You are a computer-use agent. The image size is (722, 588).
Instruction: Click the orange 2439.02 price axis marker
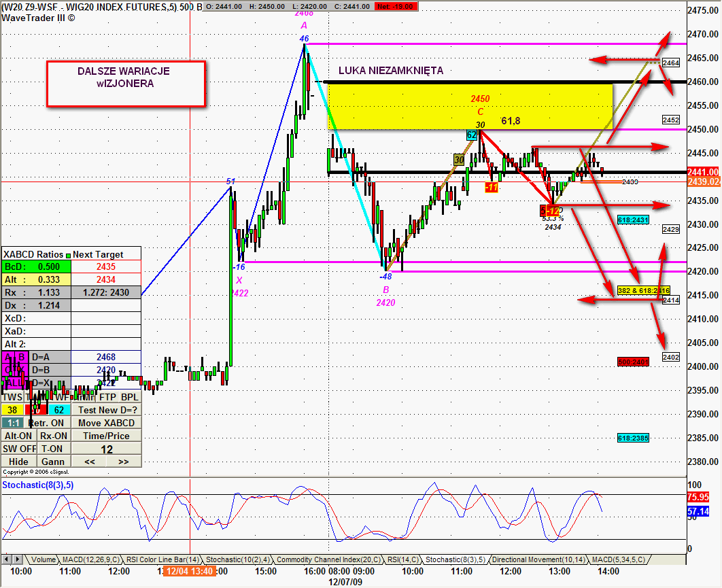[x=703, y=182]
